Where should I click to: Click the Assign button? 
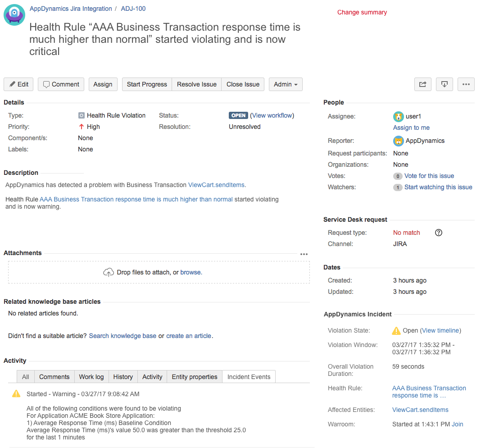(x=103, y=84)
